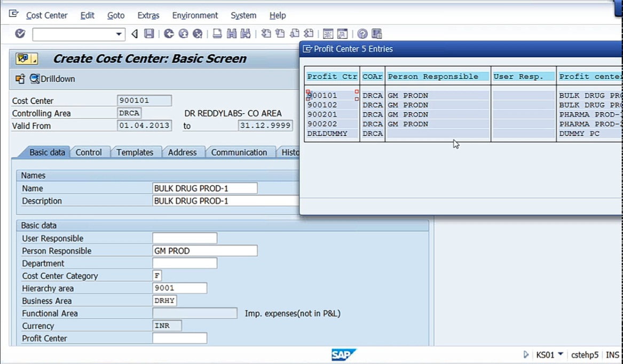The width and height of the screenshot is (623, 364).
Task: Go to next page with toolbar icon
Action: pyautogui.click(x=294, y=34)
